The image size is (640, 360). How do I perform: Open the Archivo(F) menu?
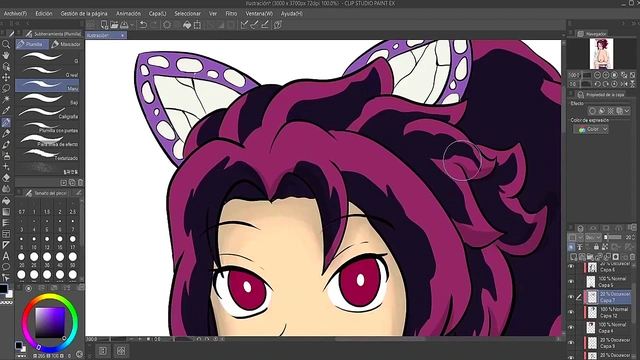pos(15,13)
